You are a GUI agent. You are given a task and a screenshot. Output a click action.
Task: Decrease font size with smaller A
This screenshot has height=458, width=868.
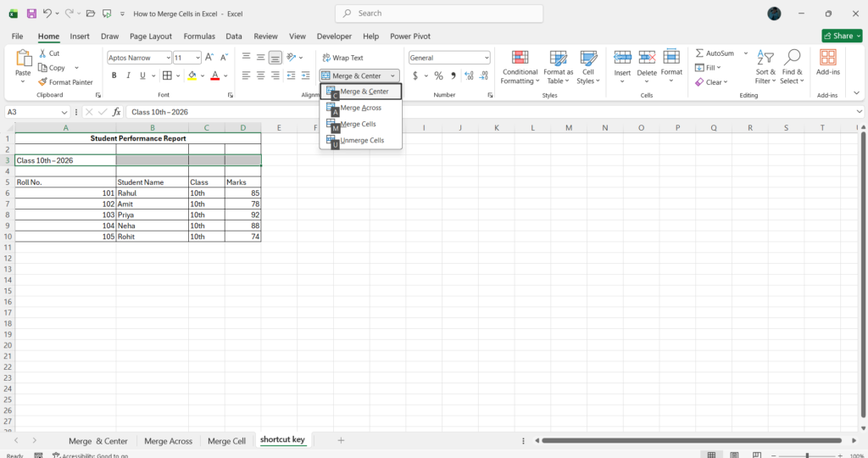(x=224, y=58)
